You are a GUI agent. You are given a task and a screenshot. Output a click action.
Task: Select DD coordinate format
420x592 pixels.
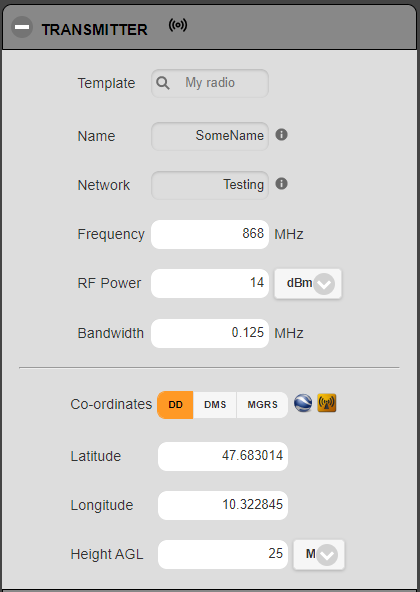(175, 405)
